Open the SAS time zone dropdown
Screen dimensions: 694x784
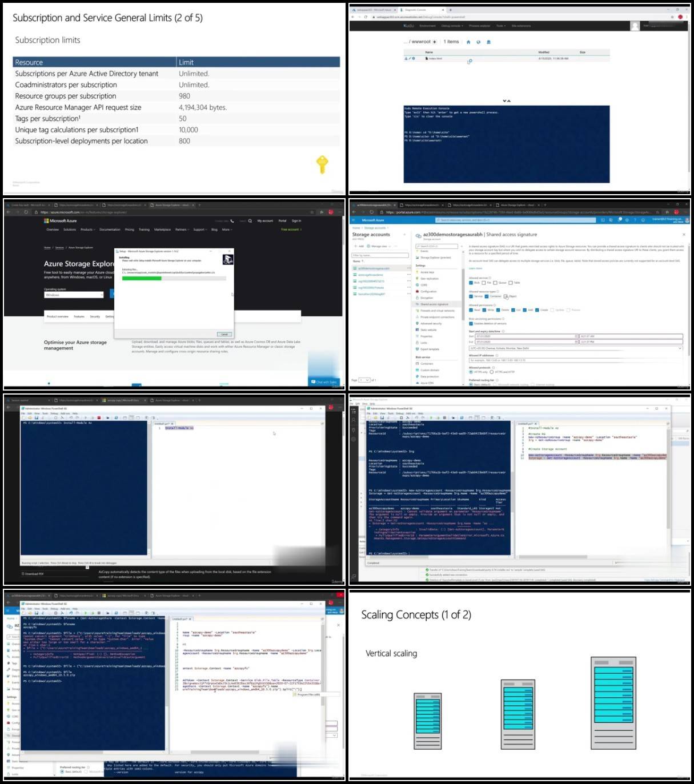point(576,348)
